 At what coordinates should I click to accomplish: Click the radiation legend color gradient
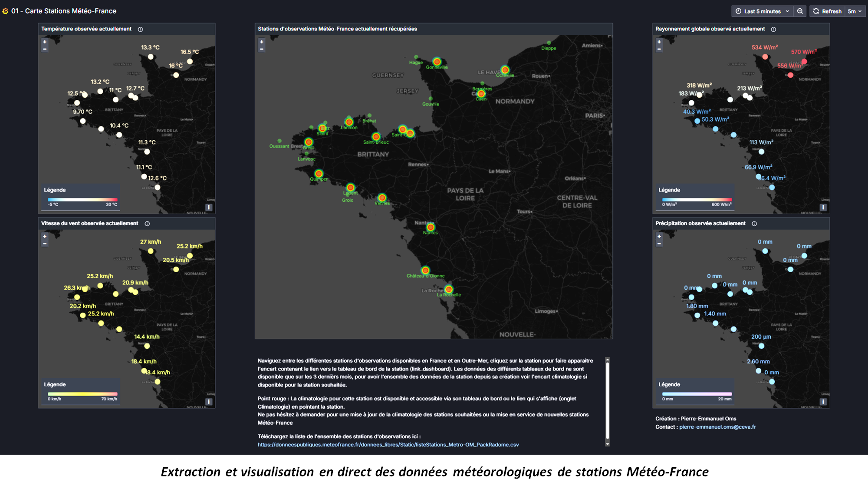pos(697,200)
